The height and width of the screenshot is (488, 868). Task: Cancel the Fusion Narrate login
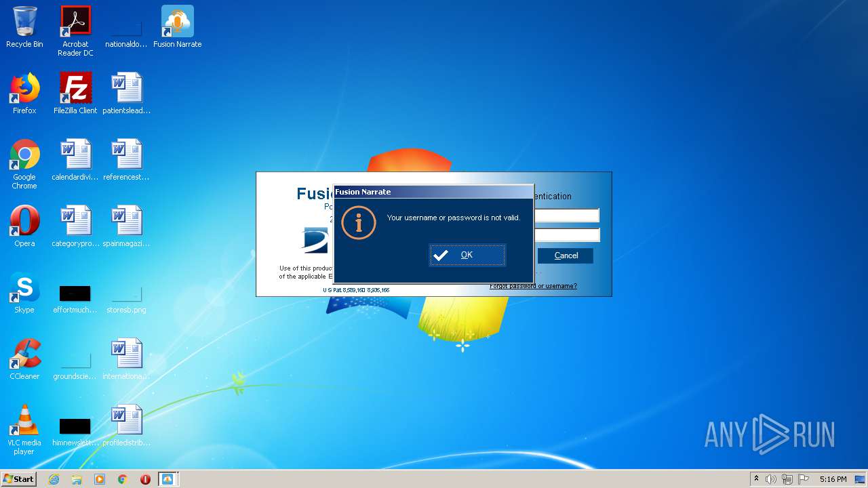click(x=566, y=256)
